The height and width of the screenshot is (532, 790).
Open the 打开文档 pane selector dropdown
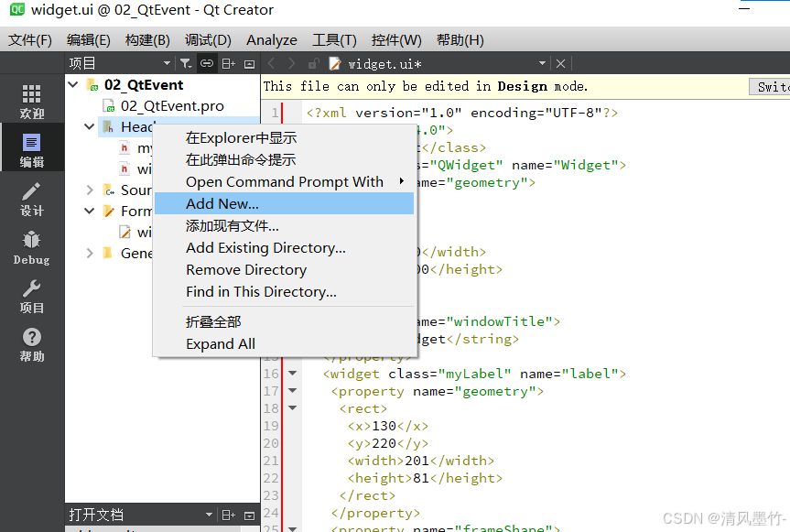tap(207, 515)
